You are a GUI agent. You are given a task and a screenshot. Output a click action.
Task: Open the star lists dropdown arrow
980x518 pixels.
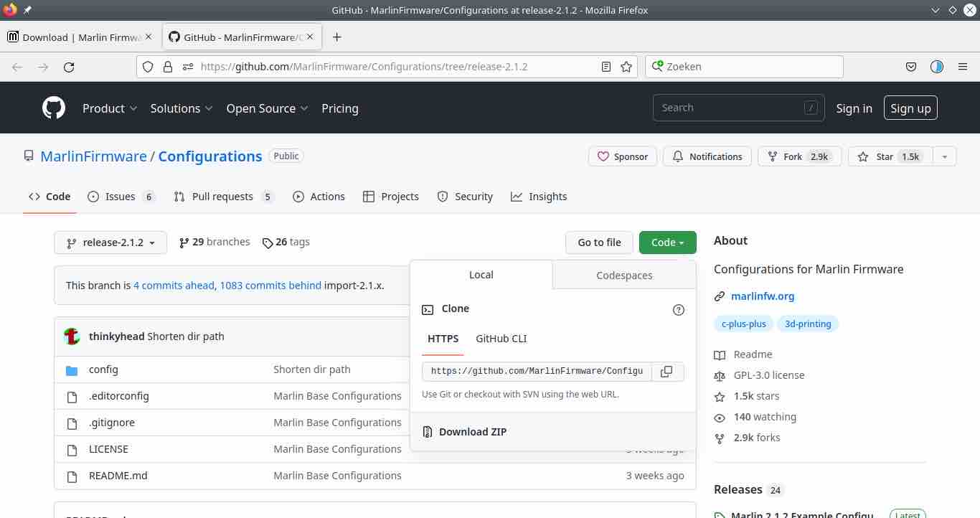[x=944, y=156]
